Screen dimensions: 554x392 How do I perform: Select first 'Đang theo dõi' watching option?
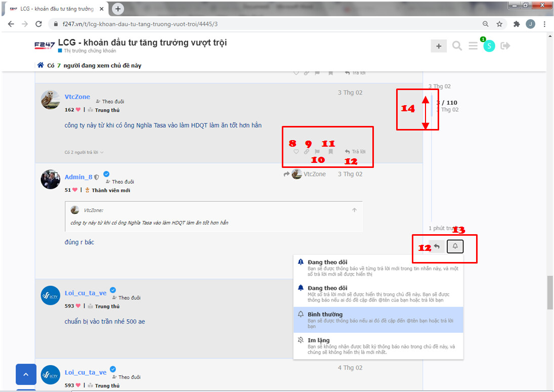[378, 268]
